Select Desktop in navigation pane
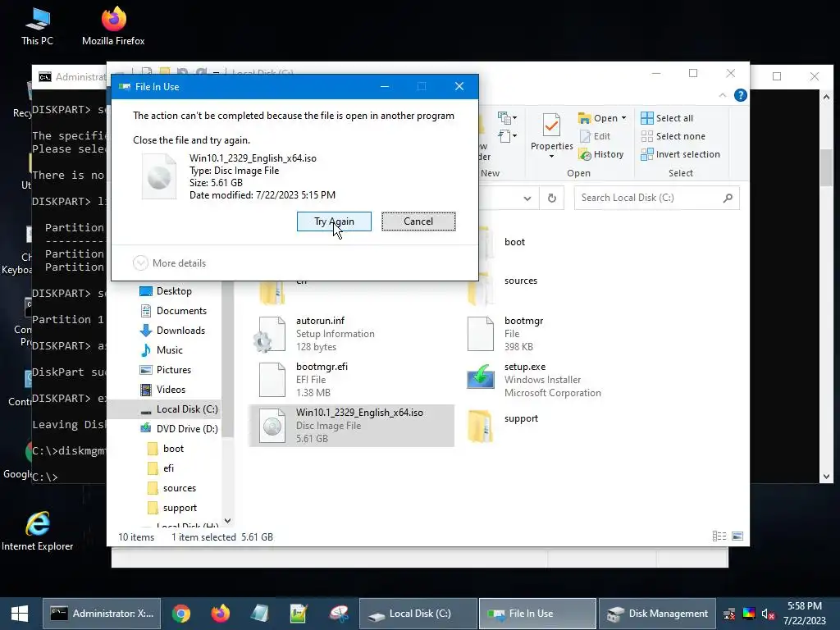840x630 pixels. tap(166, 291)
